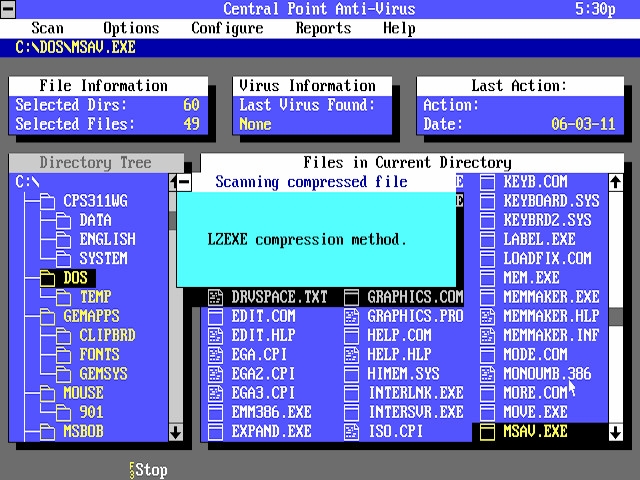Click the file icon beside KEYBOARD.SYS

pos(487,201)
